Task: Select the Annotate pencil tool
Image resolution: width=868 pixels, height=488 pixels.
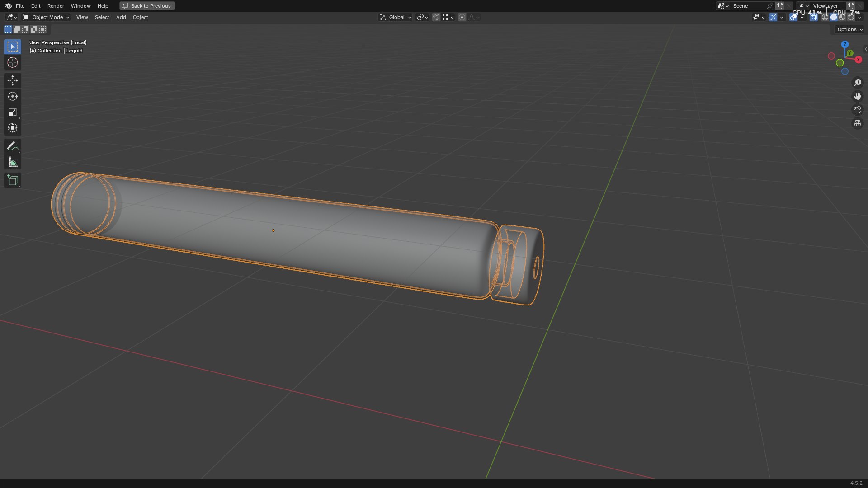Action: [x=13, y=146]
